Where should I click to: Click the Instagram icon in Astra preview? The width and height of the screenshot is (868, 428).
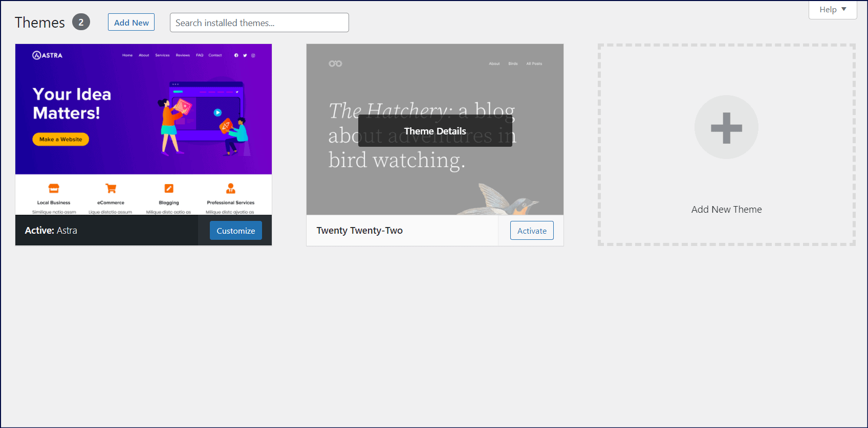coord(253,55)
